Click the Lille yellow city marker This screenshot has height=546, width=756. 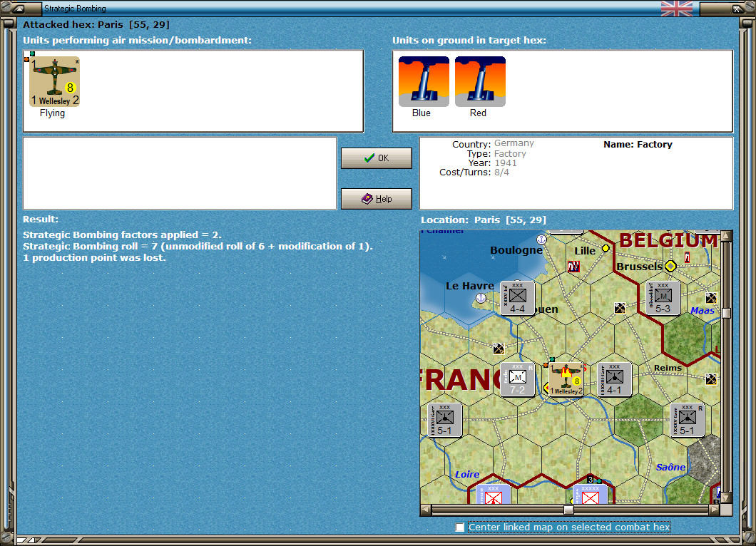[x=606, y=248]
